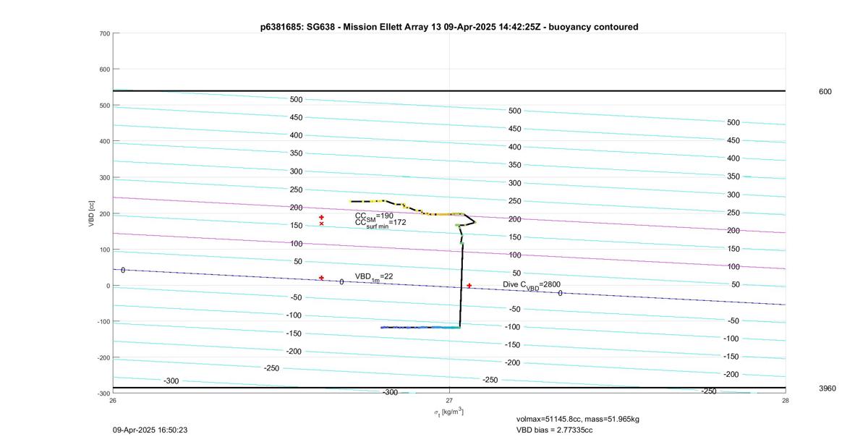Select the x-axis tick label 27
This screenshot has height=442, width=868.
[449, 400]
